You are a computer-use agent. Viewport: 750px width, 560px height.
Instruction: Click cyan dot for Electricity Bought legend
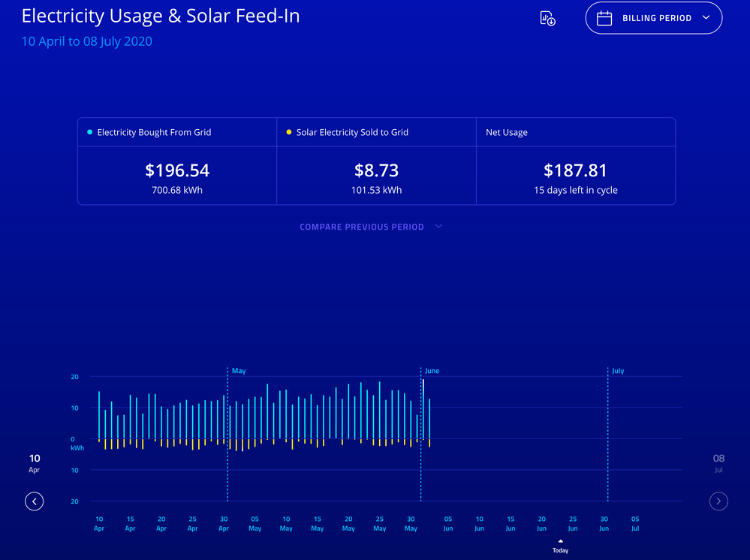coord(90,132)
